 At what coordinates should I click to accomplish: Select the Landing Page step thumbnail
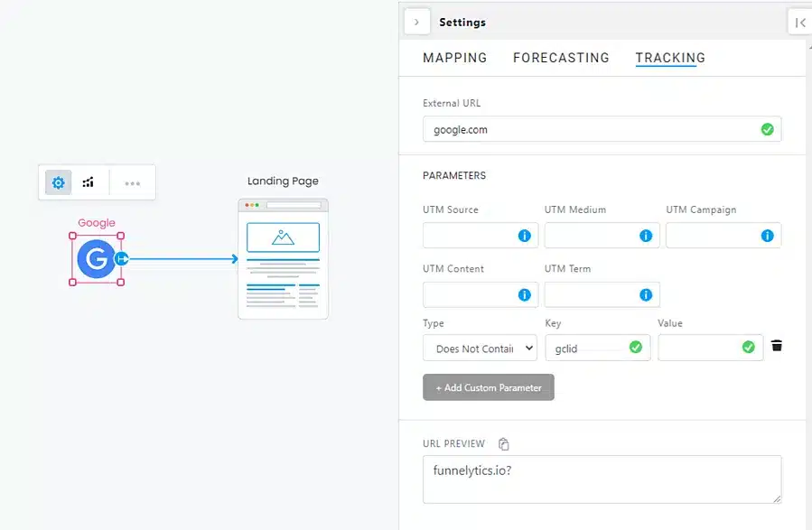point(283,258)
